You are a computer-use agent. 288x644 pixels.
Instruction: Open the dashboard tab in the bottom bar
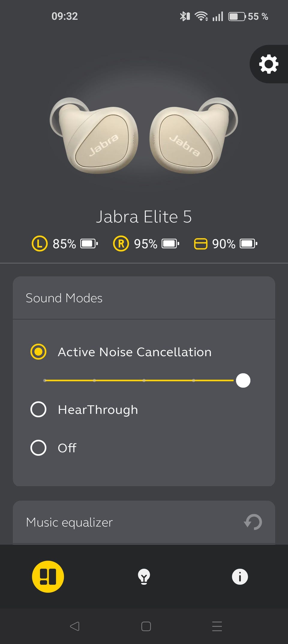(x=48, y=576)
